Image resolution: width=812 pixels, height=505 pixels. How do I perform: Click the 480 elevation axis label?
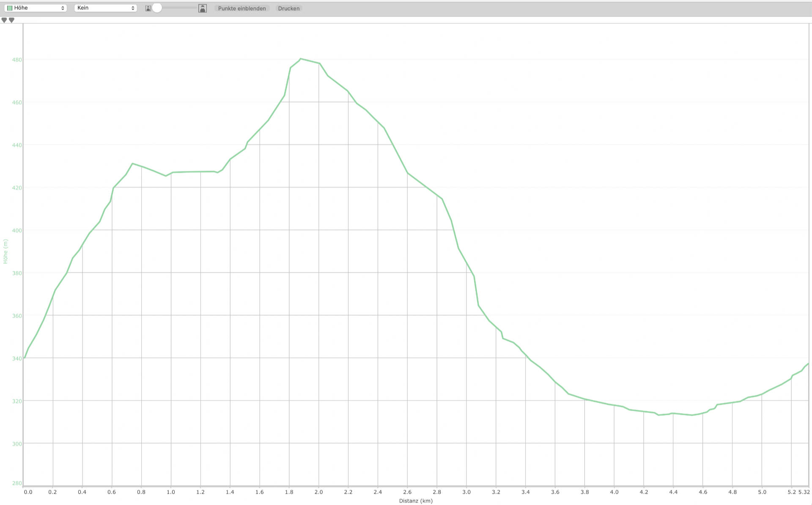click(x=17, y=60)
